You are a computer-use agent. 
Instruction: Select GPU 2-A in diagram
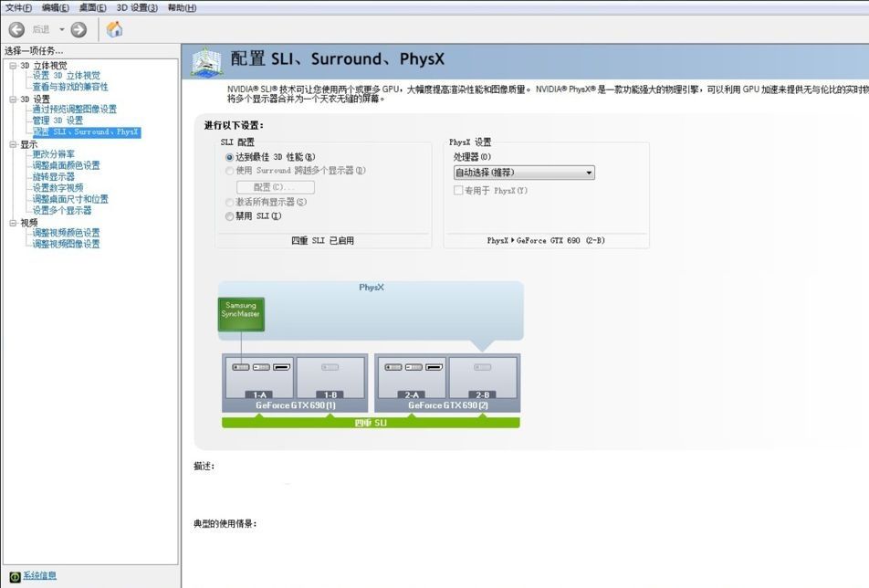[412, 377]
